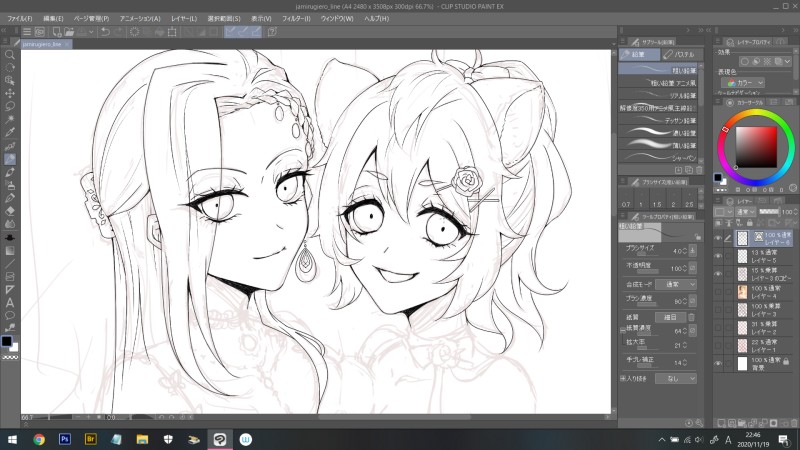This screenshot has height=450, width=800.
Task: Select the Ruler tool
Action: pos(10,289)
